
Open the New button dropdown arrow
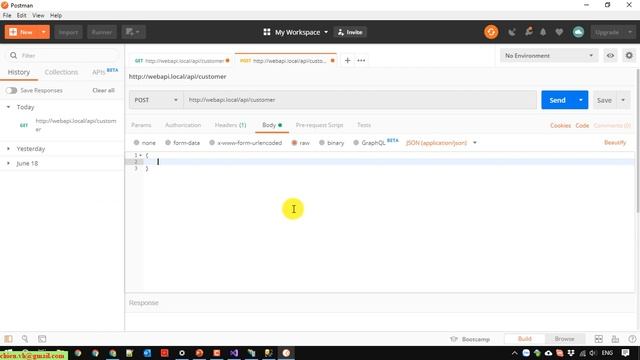43,32
